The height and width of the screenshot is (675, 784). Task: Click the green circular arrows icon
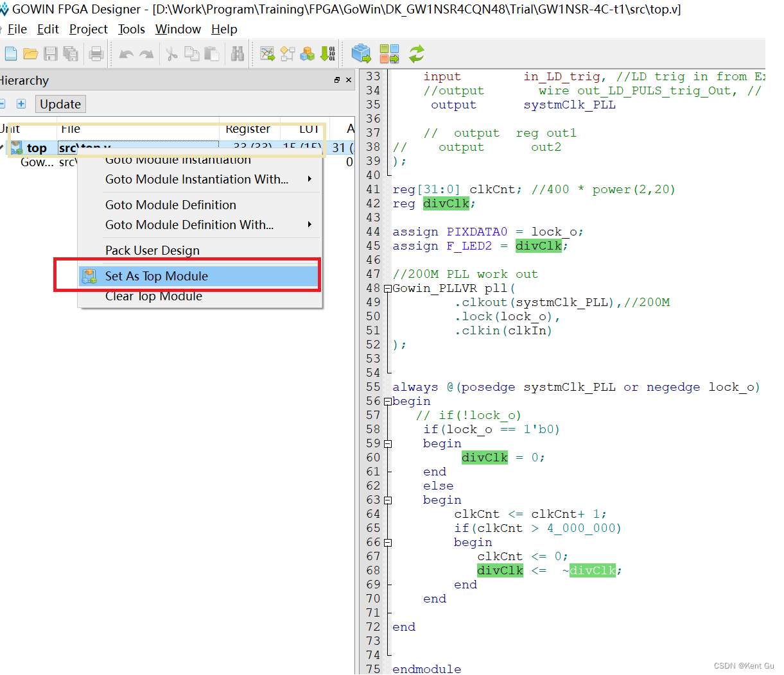pyautogui.click(x=417, y=53)
